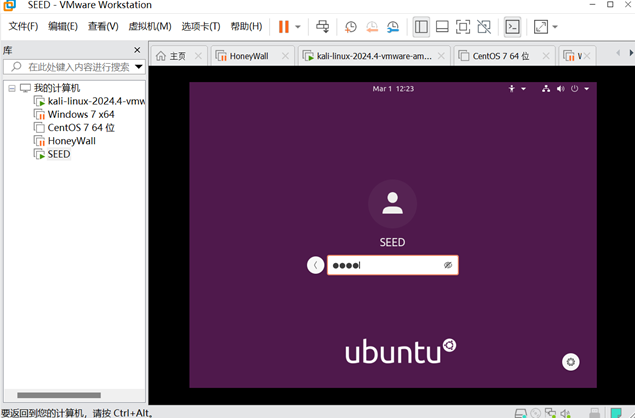This screenshot has width=635, height=418.
Task: Switch to Unity mode
Action: [484, 27]
